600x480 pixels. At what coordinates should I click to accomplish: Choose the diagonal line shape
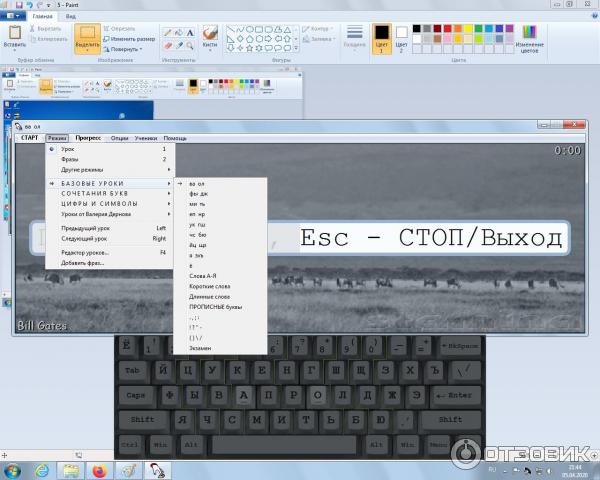tap(230, 29)
